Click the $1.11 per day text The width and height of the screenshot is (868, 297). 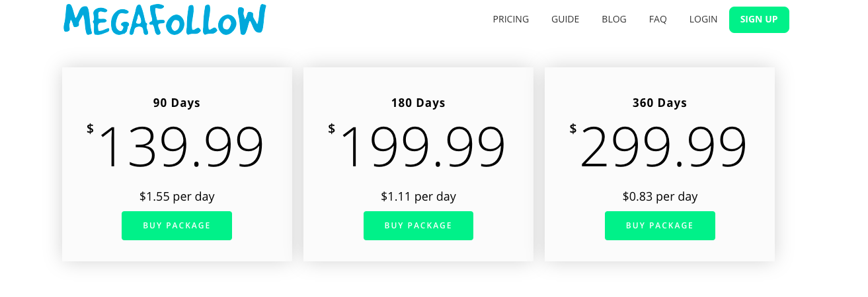click(418, 197)
